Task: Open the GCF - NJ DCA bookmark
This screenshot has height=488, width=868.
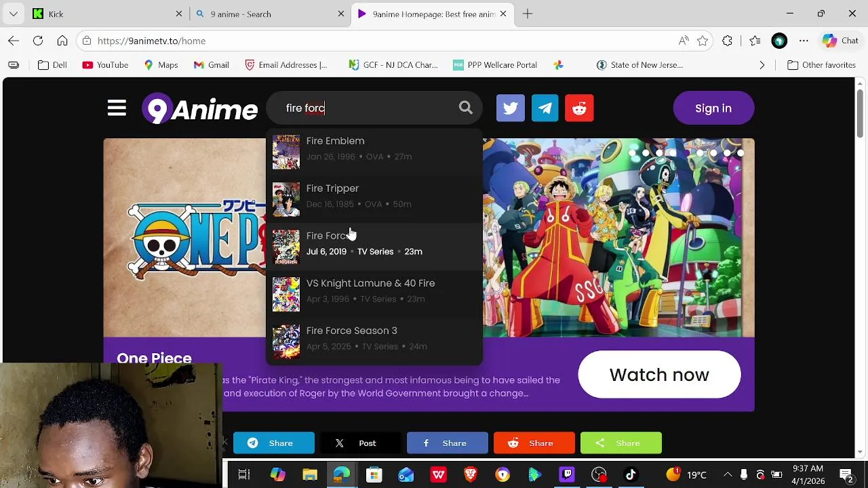Action: 393,65
